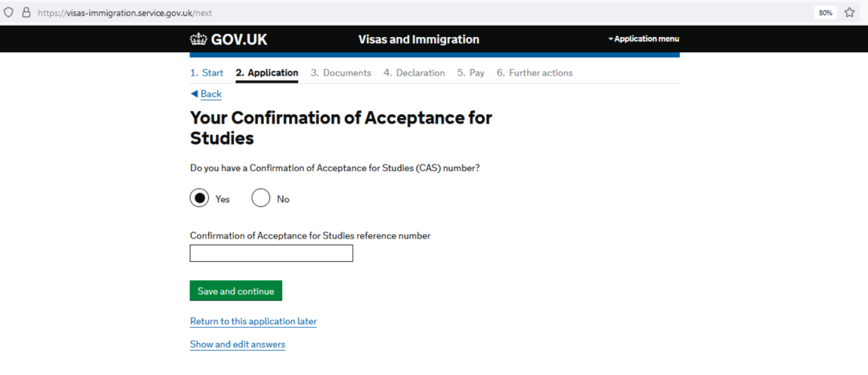Click the Save and continue button
Viewport: 868px width, 375px height.
click(x=235, y=291)
